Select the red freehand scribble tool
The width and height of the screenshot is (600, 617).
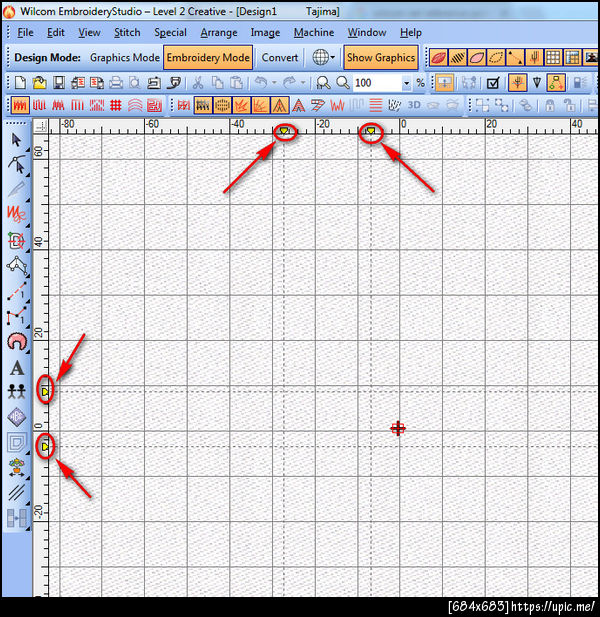pyautogui.click(x=17, y=214)
